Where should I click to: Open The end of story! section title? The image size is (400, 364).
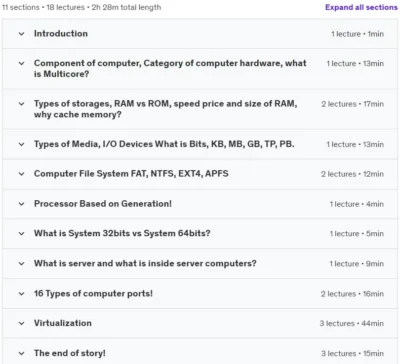point(70,353)
